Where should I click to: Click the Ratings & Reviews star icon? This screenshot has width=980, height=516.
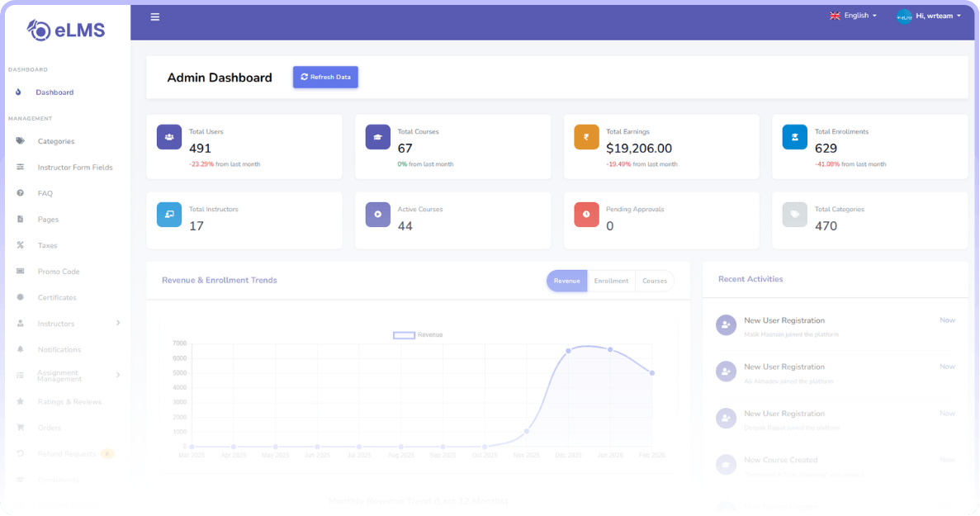(x=20, y=402)
